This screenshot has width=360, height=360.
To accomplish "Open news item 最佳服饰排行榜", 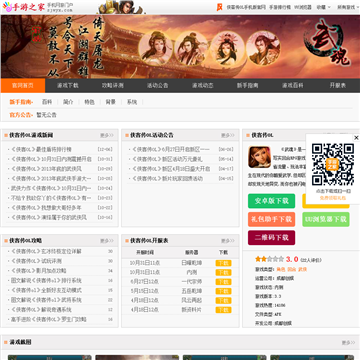I will click(x=41, y=149).
